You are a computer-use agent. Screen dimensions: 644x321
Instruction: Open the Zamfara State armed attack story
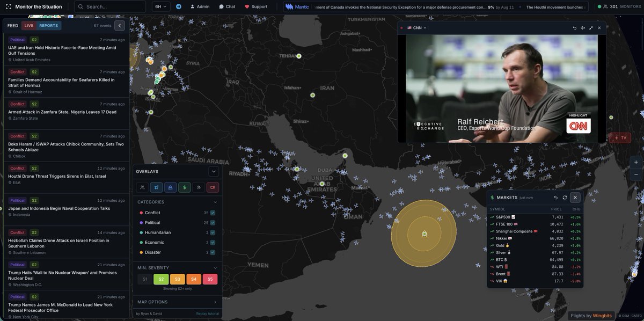click(67, 114)
